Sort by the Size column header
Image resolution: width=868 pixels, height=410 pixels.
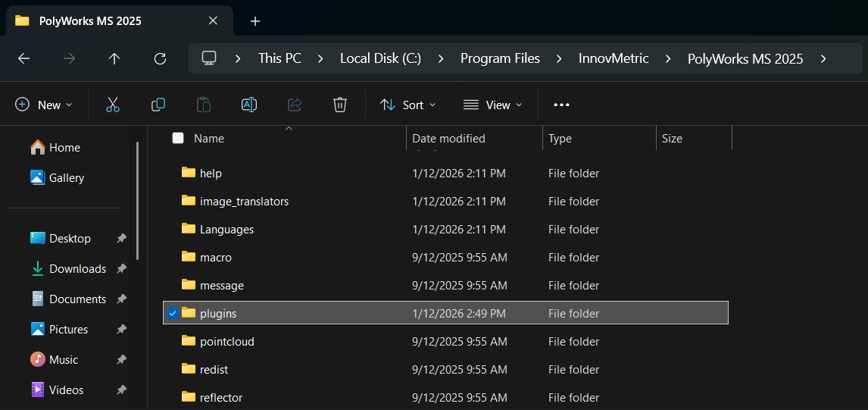coord(672,139)
